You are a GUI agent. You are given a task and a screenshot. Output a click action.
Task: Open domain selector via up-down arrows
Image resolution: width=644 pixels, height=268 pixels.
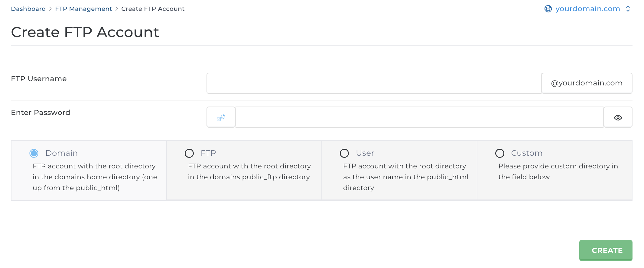point(628,9)
